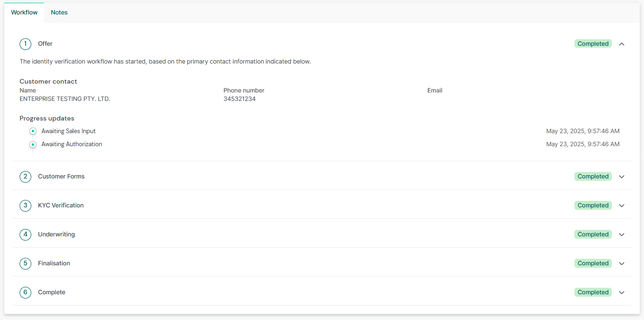Select the Workflow tab
Image resolution: width=644 pixels, height=320 pixels.
24,12
